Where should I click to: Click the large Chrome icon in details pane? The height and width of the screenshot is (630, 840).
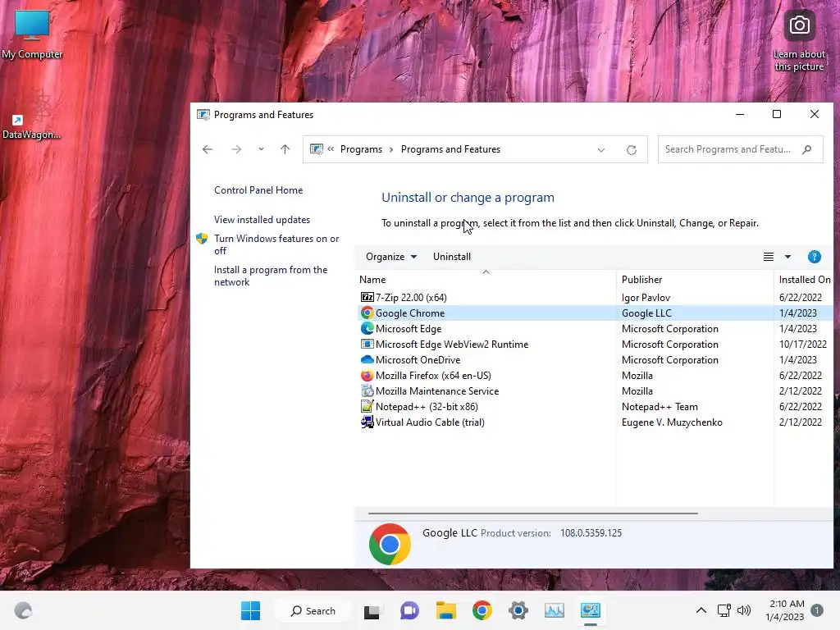click(x=390, y=545)
